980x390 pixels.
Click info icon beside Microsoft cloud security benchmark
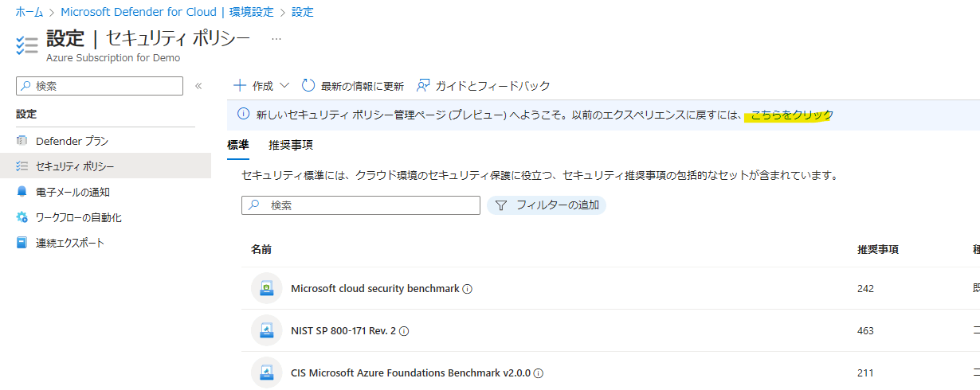coord(468,289)
